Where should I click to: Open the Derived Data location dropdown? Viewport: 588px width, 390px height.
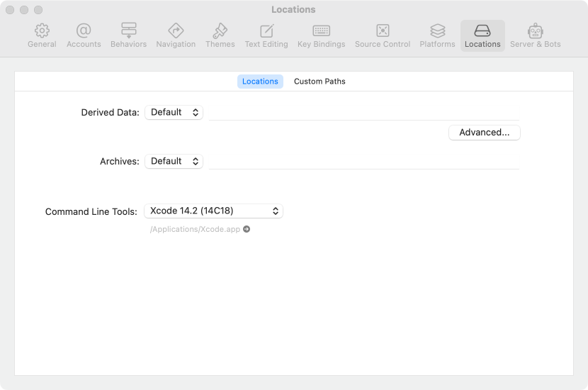[174, 112]
